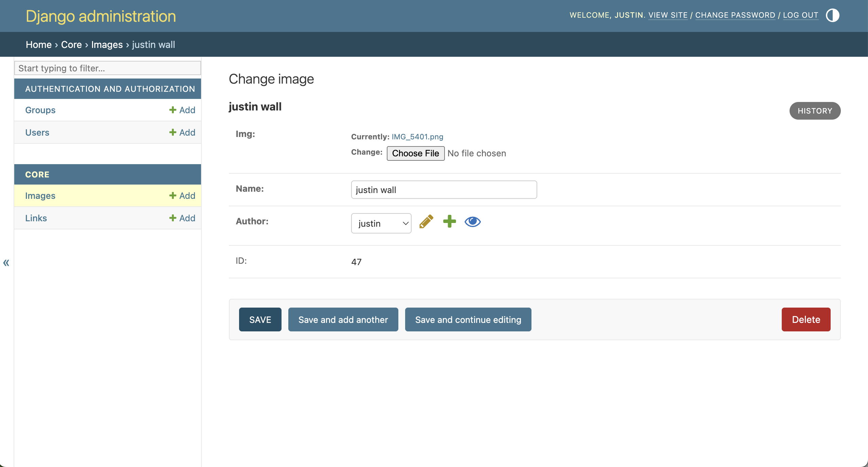Click Add plus next to Links
The width and height of the screenshot is (868, 467).
(182, 218)
